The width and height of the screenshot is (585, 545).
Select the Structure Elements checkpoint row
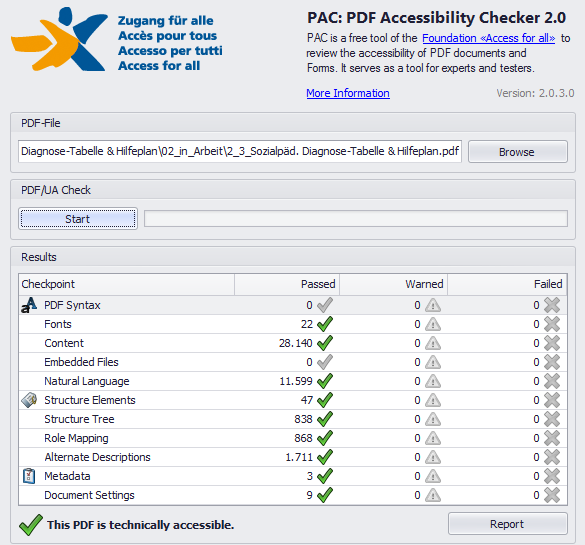click(293, 400)
